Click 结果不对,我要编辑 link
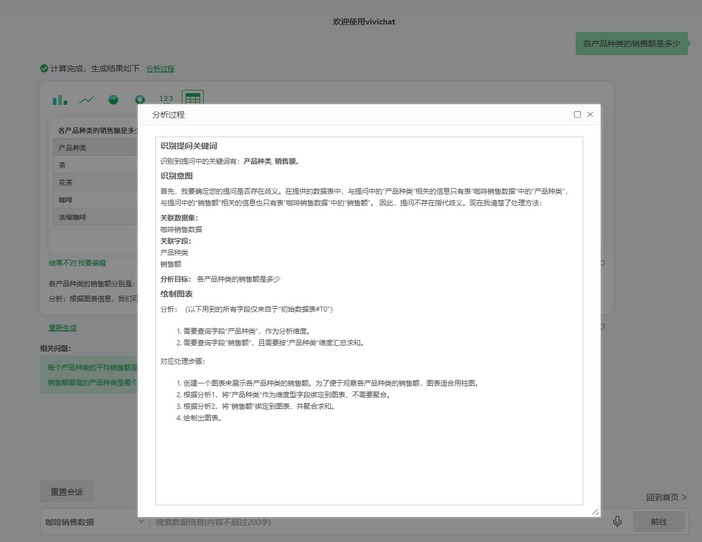Screen dimensions: 702x542 click(77, 263)
